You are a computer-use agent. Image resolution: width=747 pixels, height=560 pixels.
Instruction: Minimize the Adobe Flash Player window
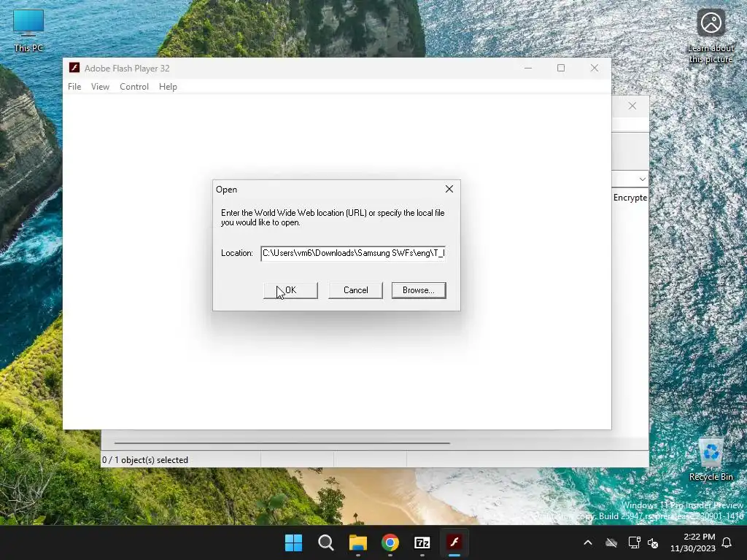point(528,68)
